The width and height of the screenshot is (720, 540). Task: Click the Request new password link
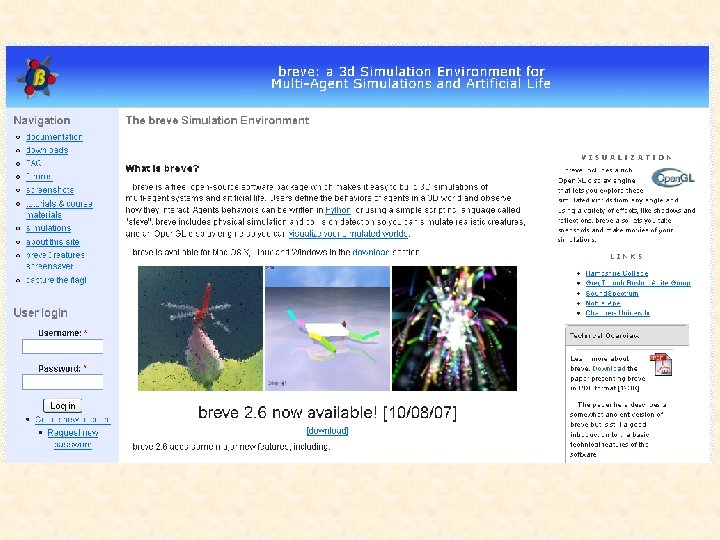pyautogui.click(x=73, y=439)
